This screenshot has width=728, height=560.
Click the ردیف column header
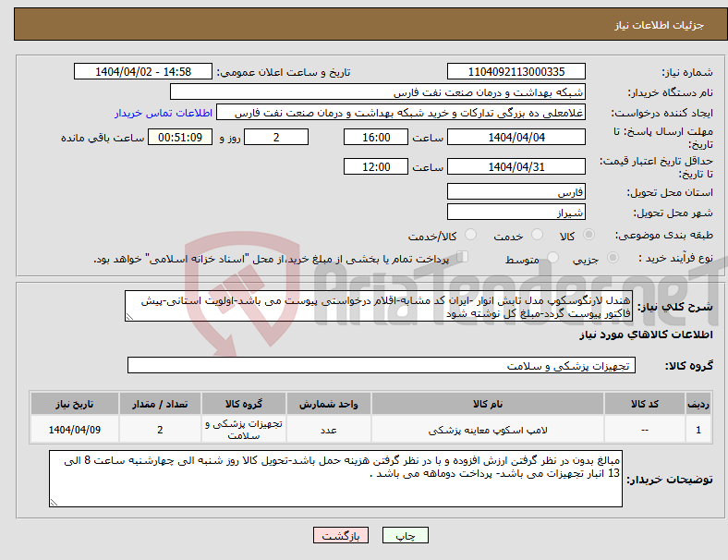(x=698, y=404)
